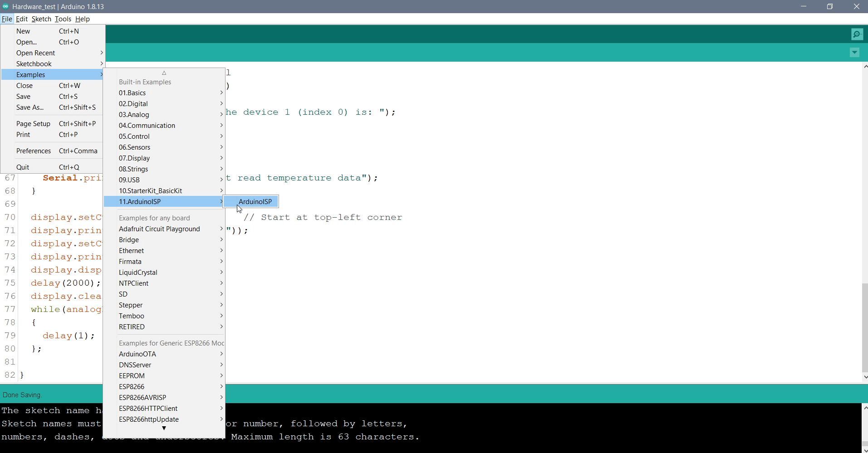Expand 07.Display examples
Screen dimensions: 868x453
click(x=164, y=158)
